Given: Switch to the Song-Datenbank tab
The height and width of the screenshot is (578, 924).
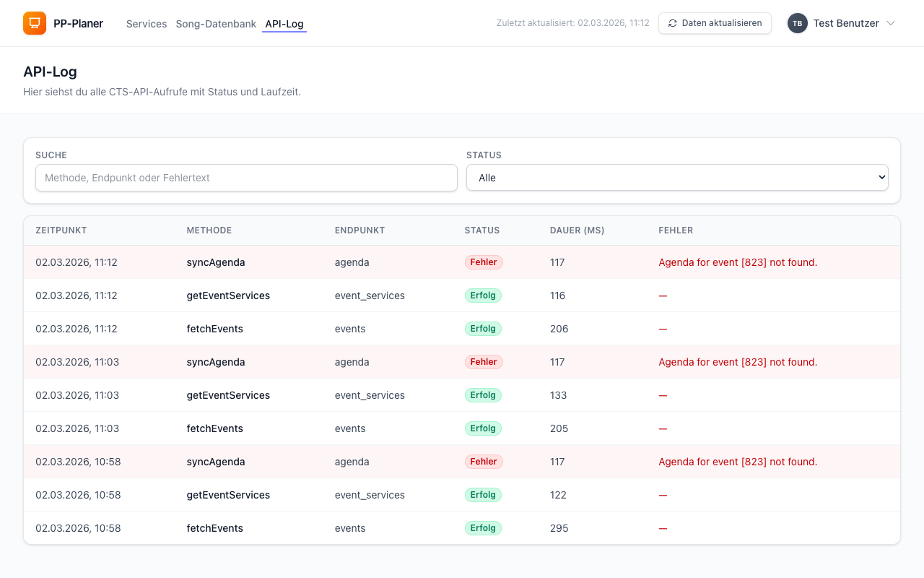Looking at the screenshot, I should [x=216, y=24].
